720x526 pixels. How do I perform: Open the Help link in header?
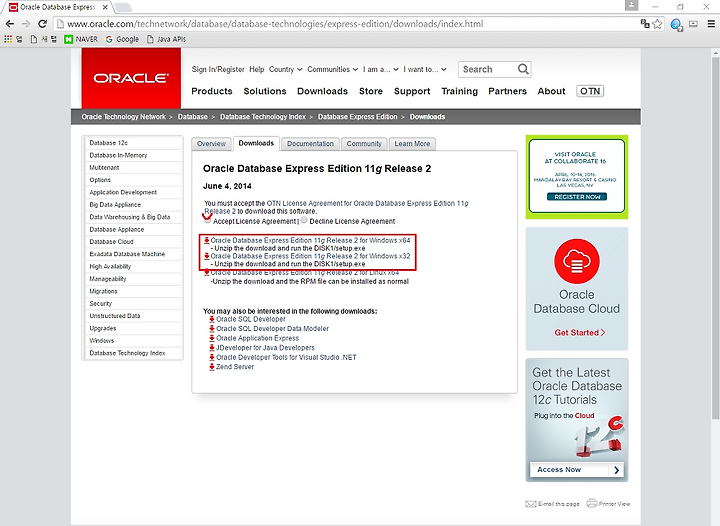(x=257, y=69)
